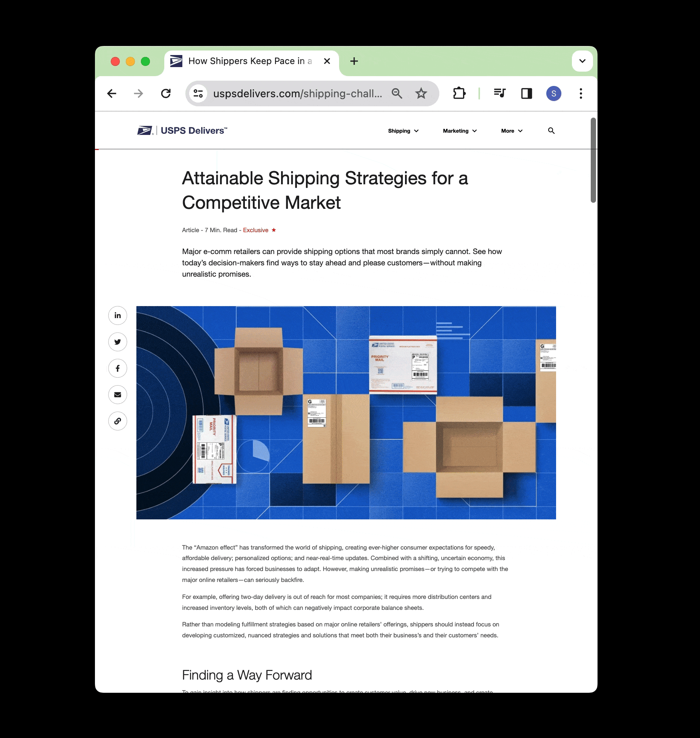Click the Finding a Way Forward heading
This screenshot has width=700, height=738.
point(247,675)
